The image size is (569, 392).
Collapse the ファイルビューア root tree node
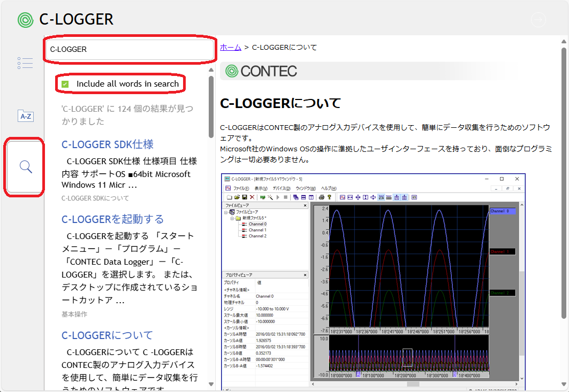[x=226, y=212]
